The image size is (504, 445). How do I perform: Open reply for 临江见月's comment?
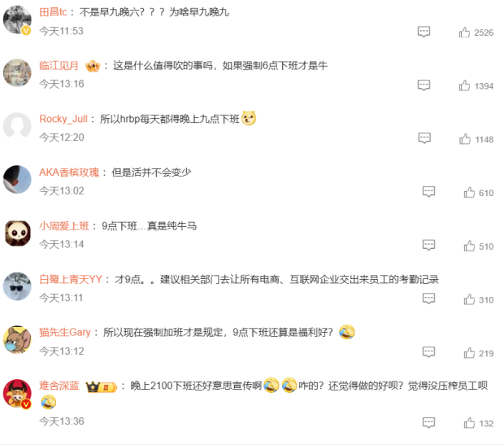coord(424,85)
